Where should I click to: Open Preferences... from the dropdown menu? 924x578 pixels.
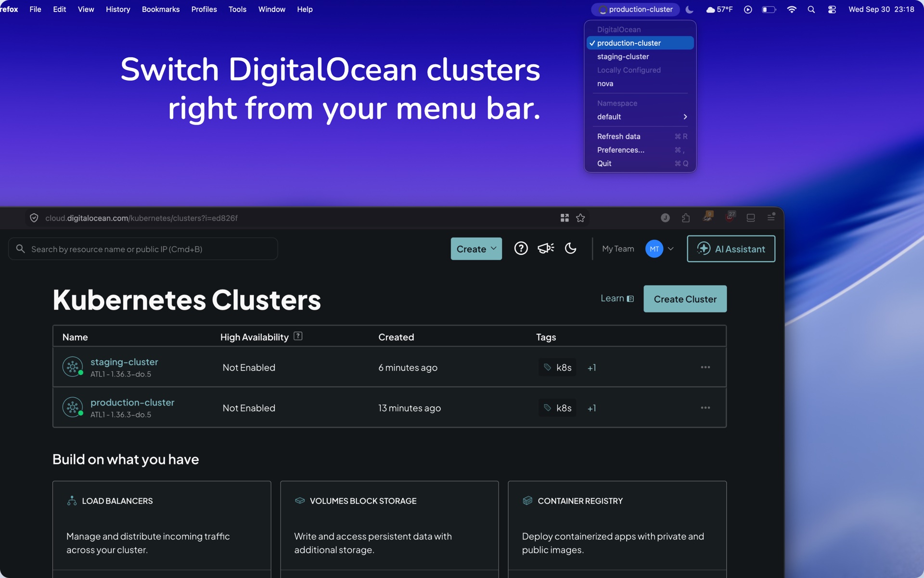(x=640, y=150)
